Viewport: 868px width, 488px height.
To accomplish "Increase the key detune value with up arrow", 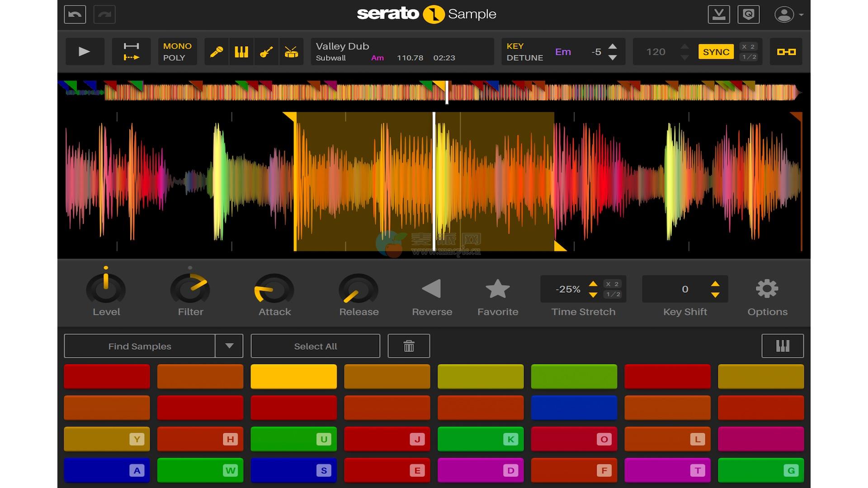I will pos(613,47).
